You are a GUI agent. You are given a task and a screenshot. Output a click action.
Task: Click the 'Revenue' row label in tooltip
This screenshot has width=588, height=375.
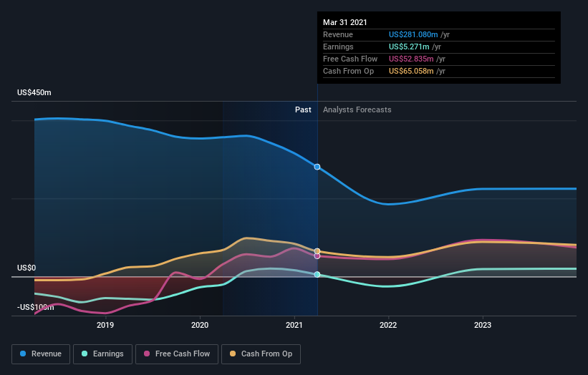338,34
